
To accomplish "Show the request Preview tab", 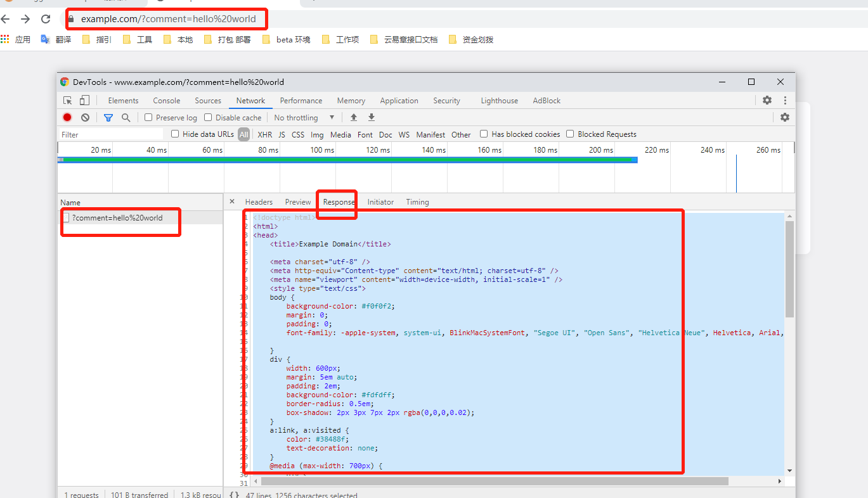I will pyautogui.click(x=298, y=202).
